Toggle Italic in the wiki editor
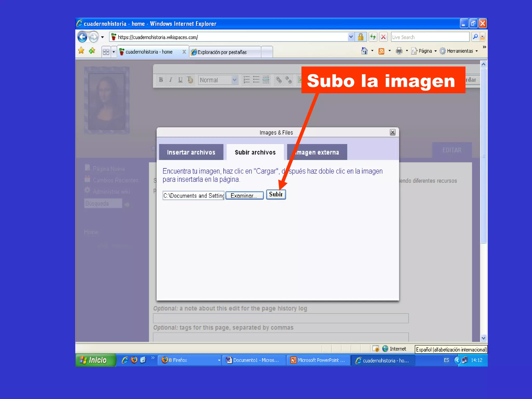The width and height of the screenshot is (532, 399). tap(170, 80)
